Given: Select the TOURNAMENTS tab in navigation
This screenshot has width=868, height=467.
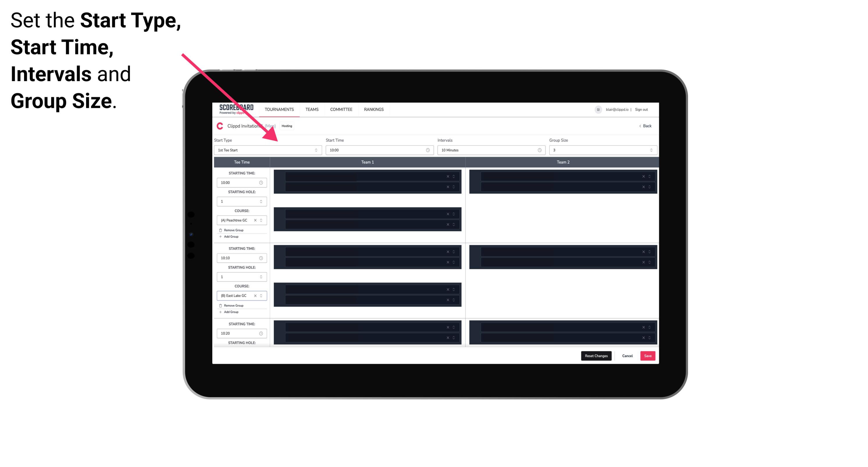Looking at the screenshot, I should (x=279, y=109).
